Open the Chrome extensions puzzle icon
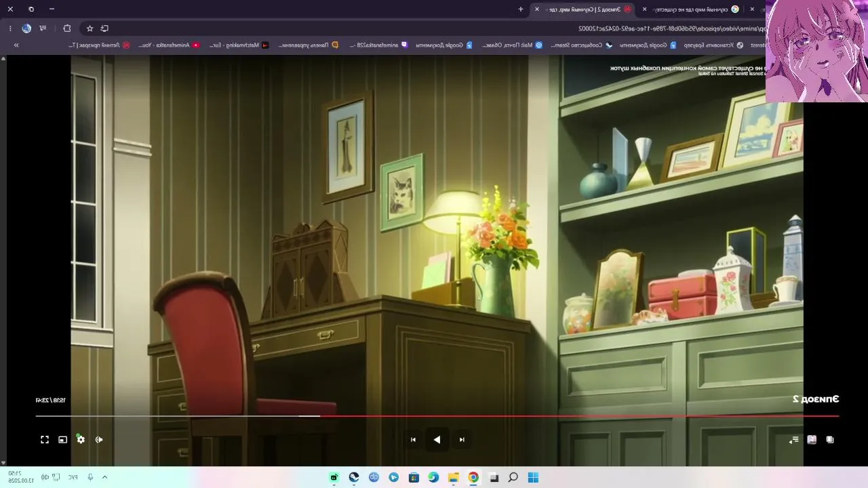The width and height of the screenshot is (868, 488). (x=66, y=28)
